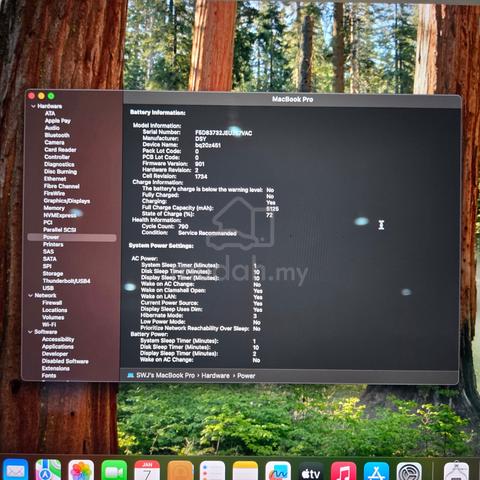Select SPI in the sidebar
480x480 pixels.
[x=47, y=266]
